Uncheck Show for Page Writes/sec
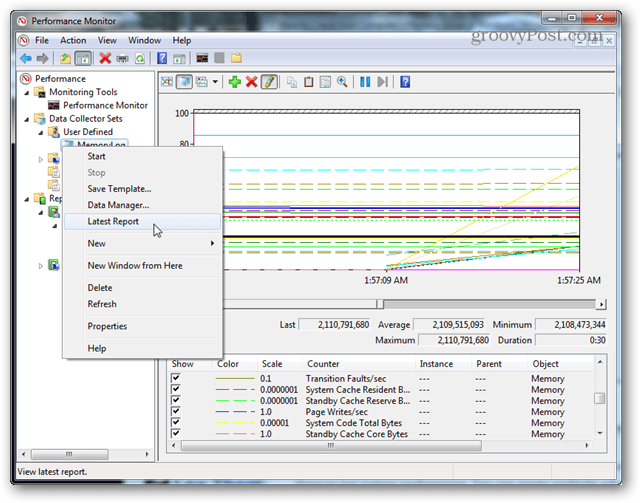The width and height of the screenshot is (640, 503). pyautogui.click(x=176, y=411)
